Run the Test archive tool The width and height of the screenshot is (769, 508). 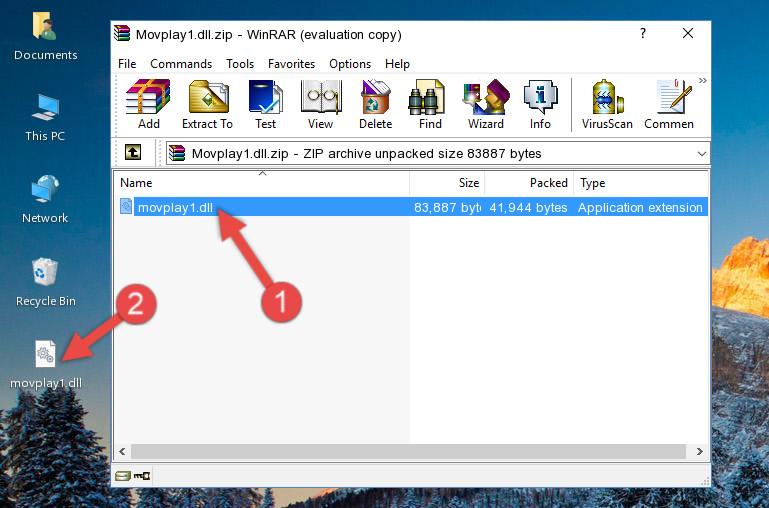click(x=265, y=104)
